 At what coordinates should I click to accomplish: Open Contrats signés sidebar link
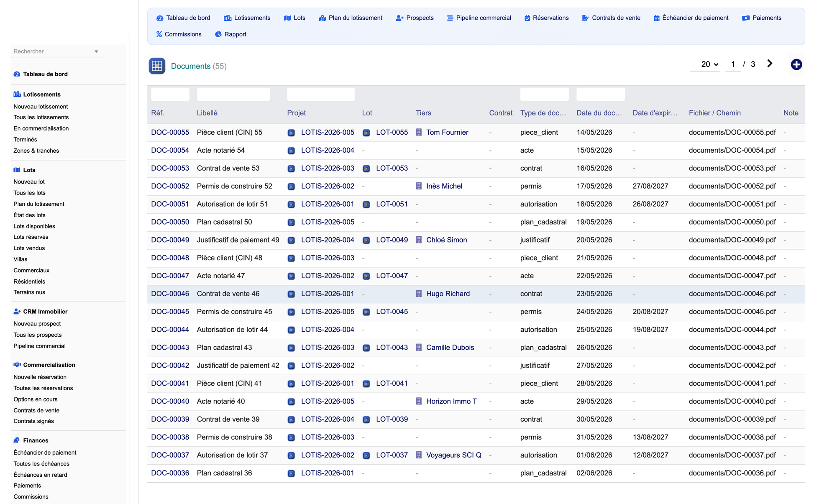pos(33,421)
